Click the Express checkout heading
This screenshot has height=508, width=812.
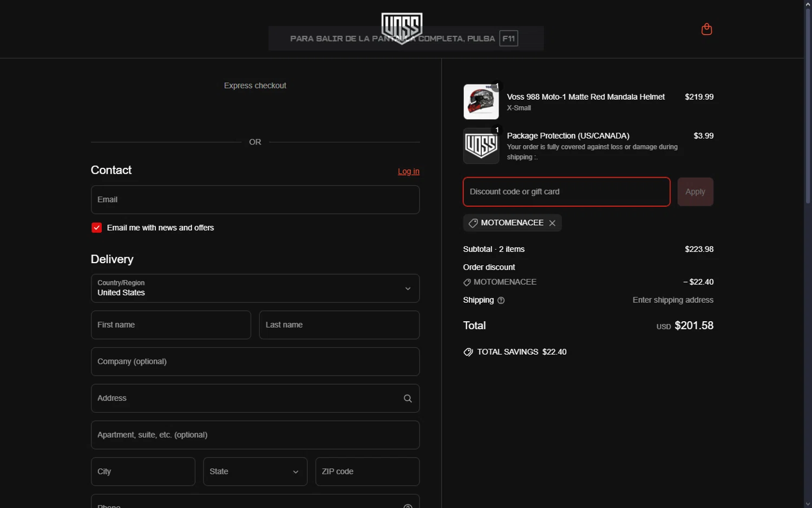coord(255,86)
